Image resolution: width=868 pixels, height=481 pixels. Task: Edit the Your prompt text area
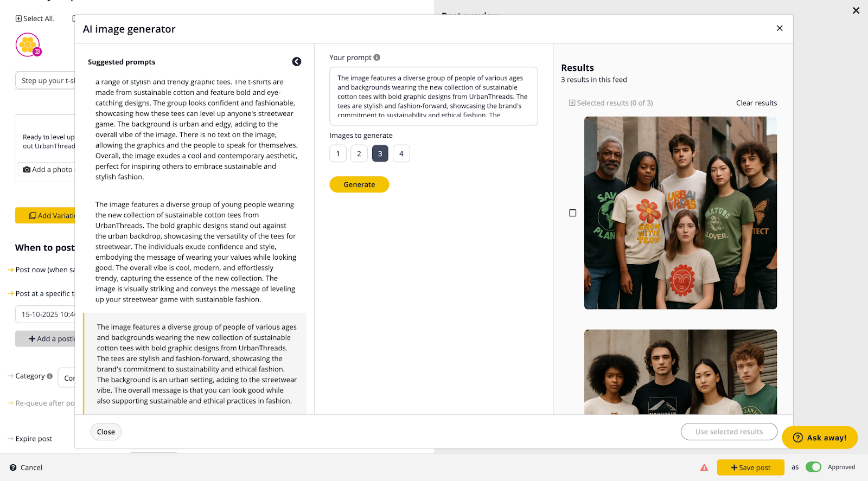433,96
